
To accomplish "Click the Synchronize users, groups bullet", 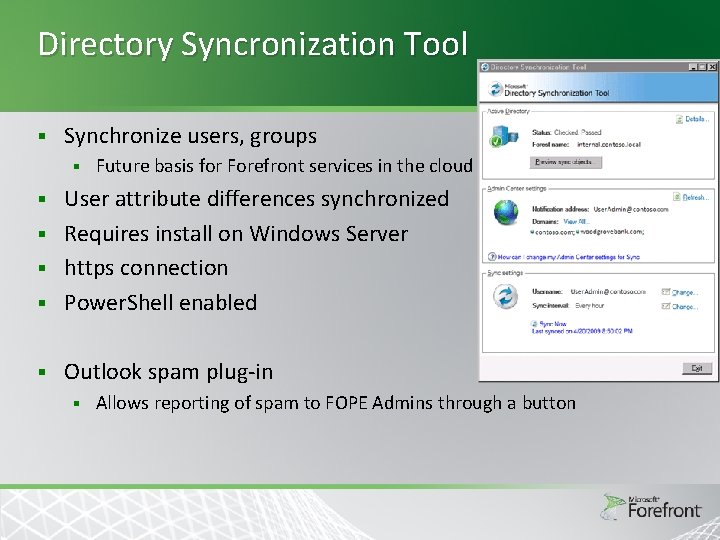I will 190,136.
